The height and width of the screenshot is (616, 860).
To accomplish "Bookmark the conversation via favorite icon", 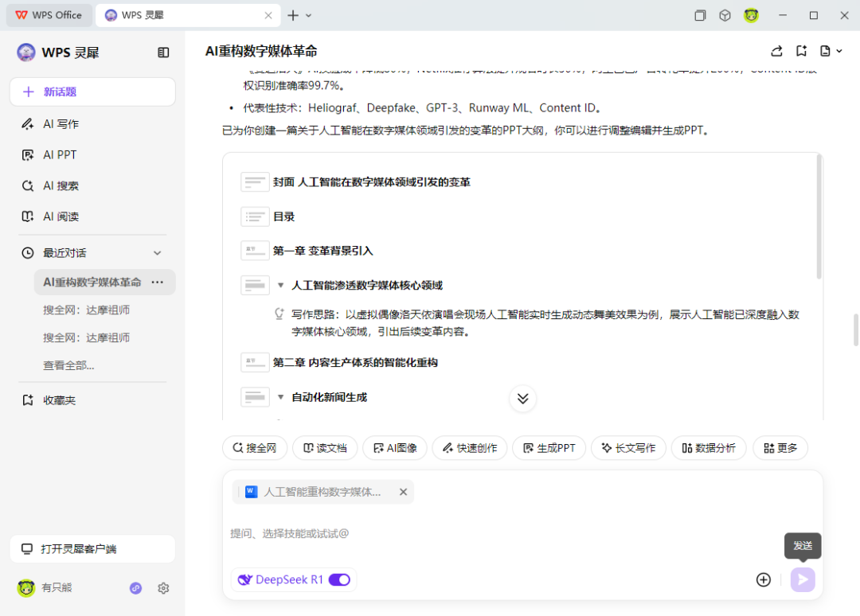I will click(801, 51).
